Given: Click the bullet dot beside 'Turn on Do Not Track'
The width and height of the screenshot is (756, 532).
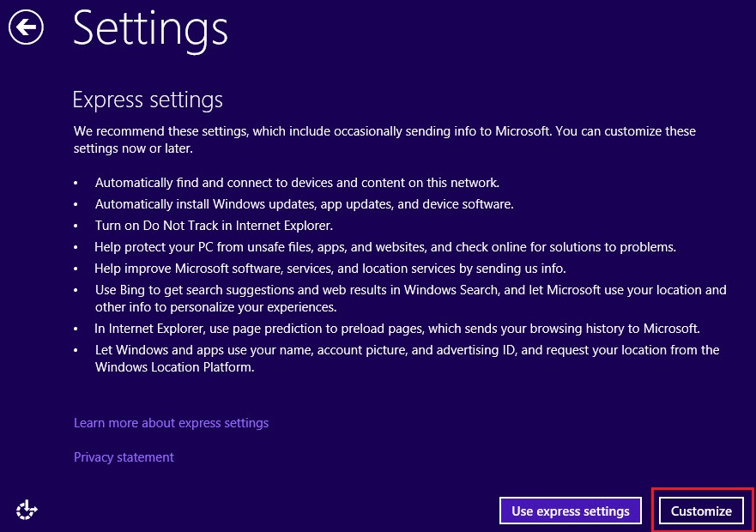Looking at the screenshot, I should 76,226.
